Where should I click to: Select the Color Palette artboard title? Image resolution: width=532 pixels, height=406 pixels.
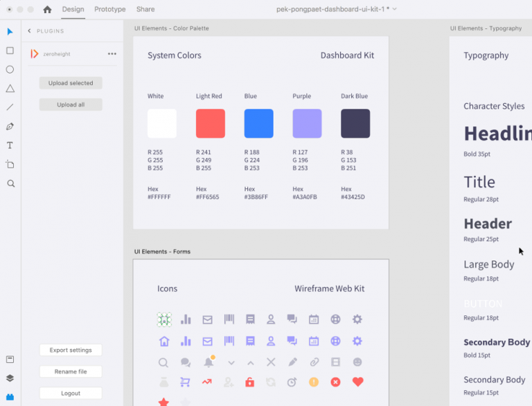coord(171,28)
